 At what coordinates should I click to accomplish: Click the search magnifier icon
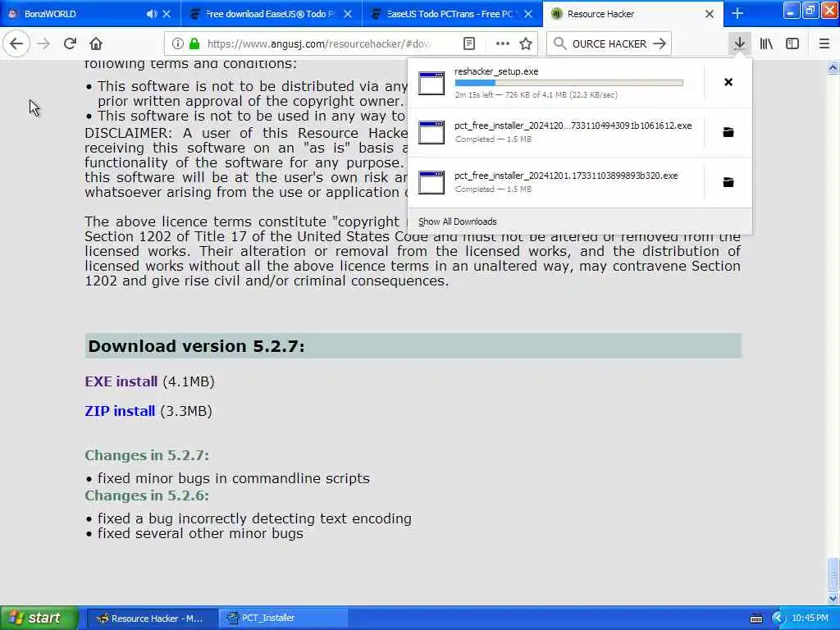[559, 43]
